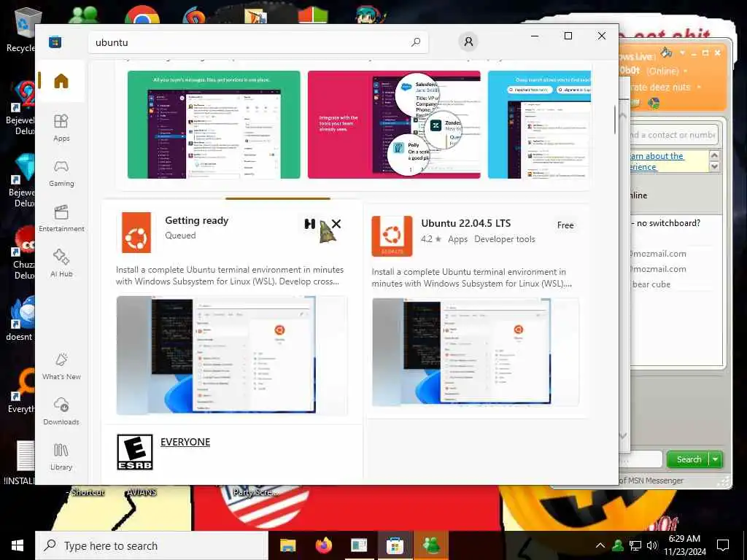
Task: View the pink Slack integrations screenshot
Action: click(394, 125)
